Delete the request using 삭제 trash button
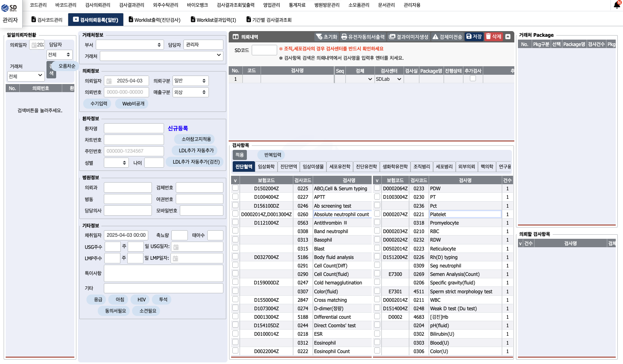The image size is (623, 364). tap(493, 37)
